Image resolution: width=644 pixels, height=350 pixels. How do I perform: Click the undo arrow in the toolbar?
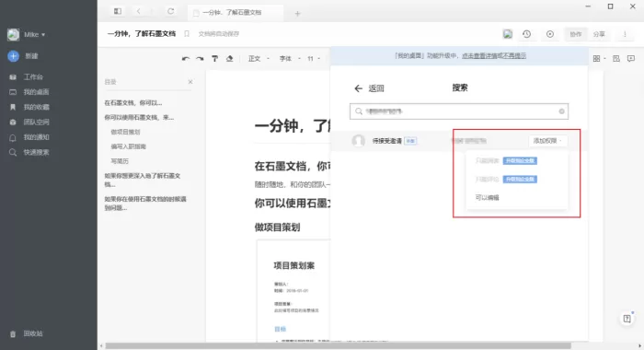(x=186, y=59)
